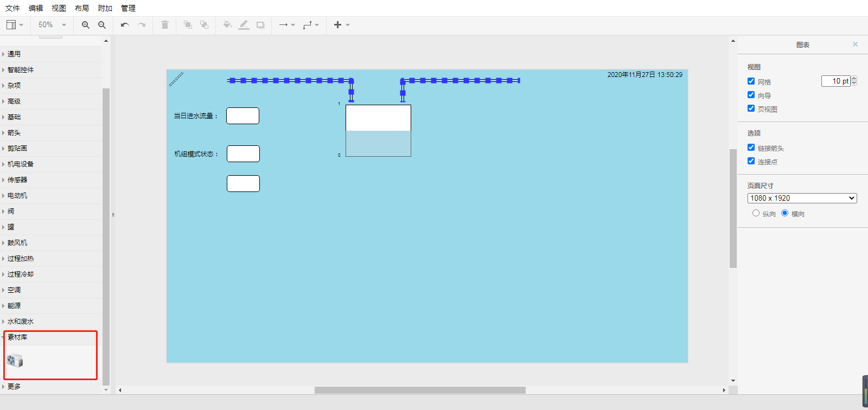Screen dimensions: 868x410
Task: Open the insert plus dropdown
Action: [342, 25]
